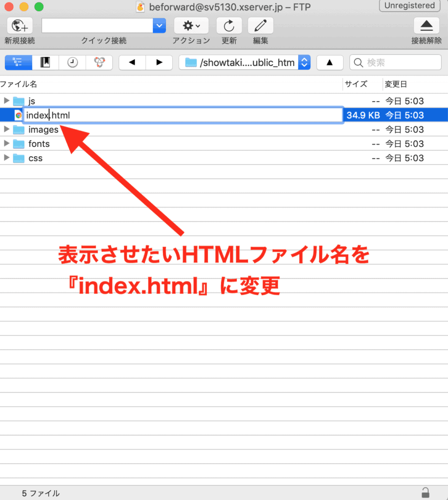
Task: Open the Quick Connect dropdown arrow
Action: tap(159, 25)
